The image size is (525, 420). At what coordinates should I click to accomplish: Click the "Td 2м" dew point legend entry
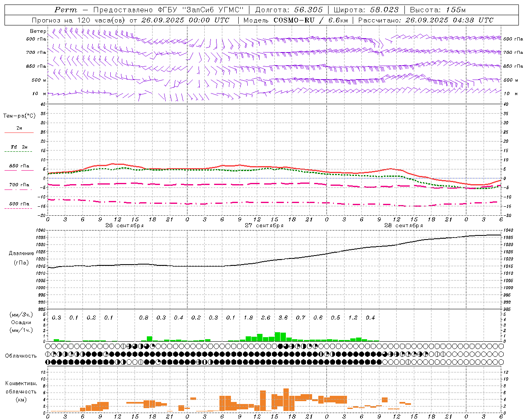19,147
